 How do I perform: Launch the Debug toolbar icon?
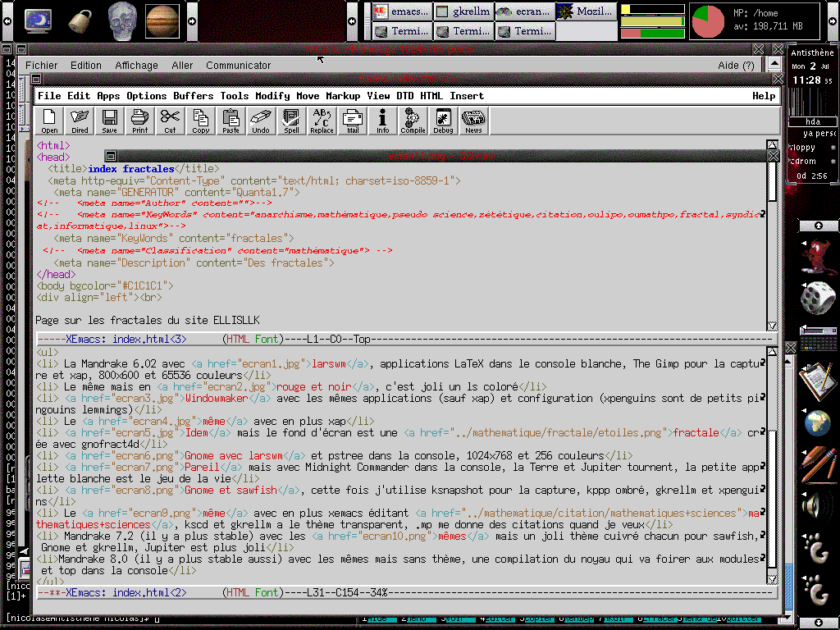(443, 121)
